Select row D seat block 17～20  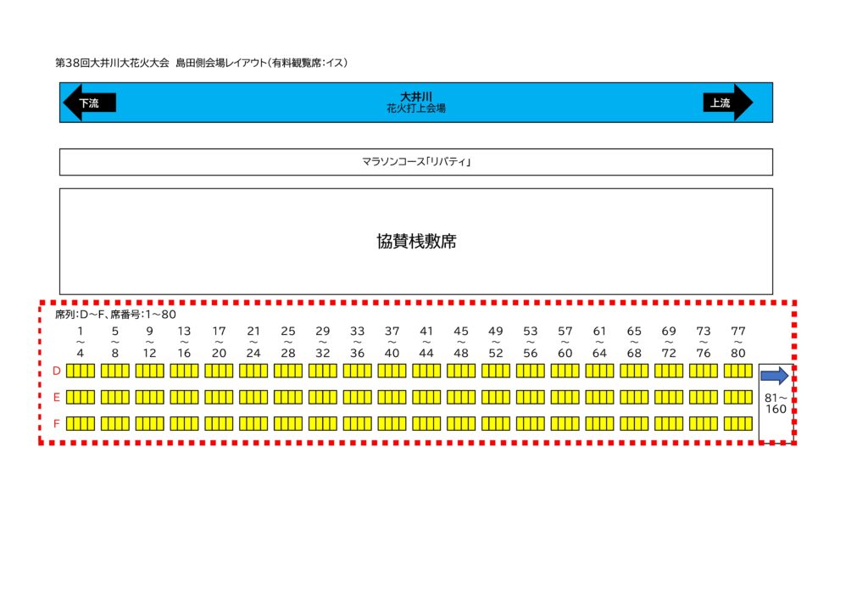tap(220, 371)
